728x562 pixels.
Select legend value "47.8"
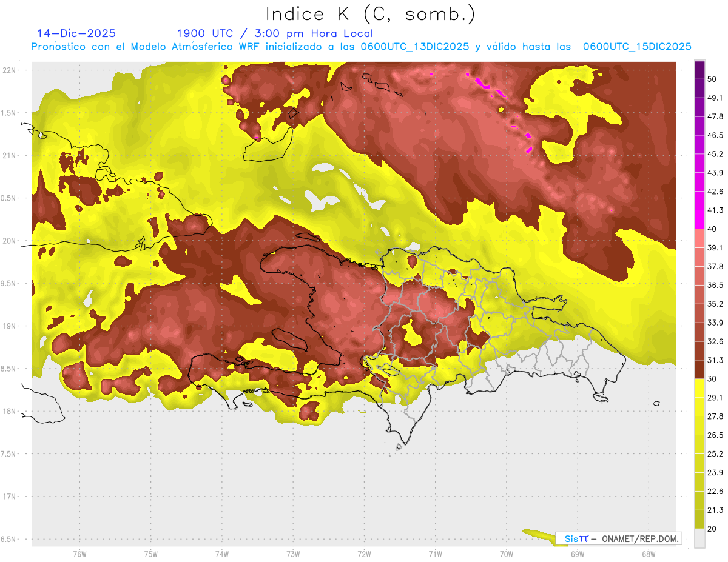715,117
